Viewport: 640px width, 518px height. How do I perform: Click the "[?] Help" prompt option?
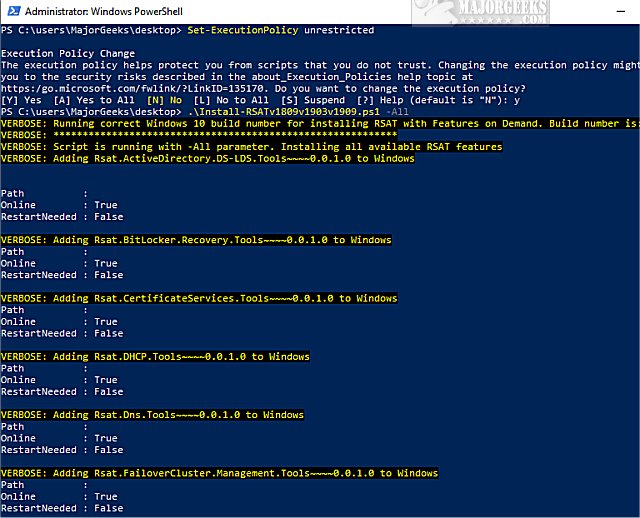click(379, 100)
